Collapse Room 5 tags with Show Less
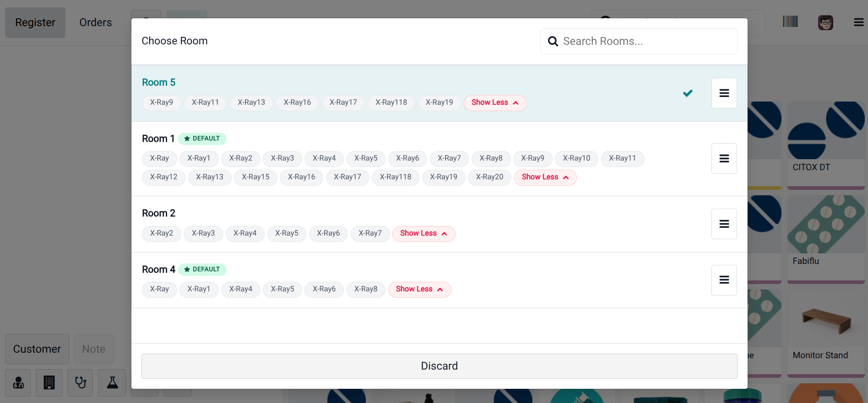This screenshot has height=403, width=868. [x=495, y=103]
